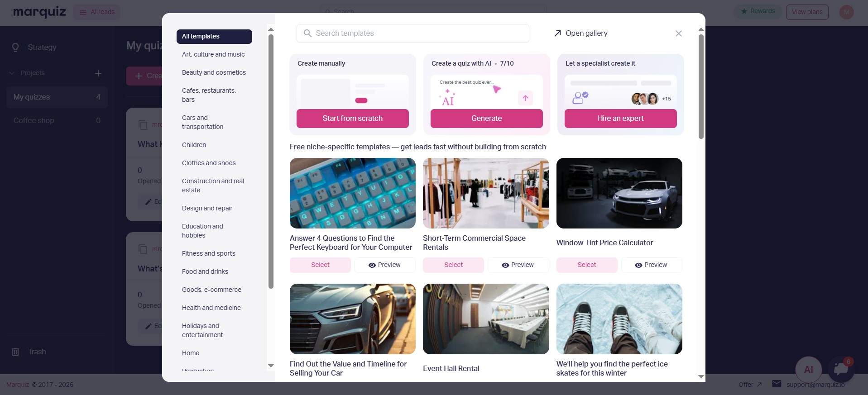Open the user profile avatar
868x395 pixels.
[x=846, y=12]
